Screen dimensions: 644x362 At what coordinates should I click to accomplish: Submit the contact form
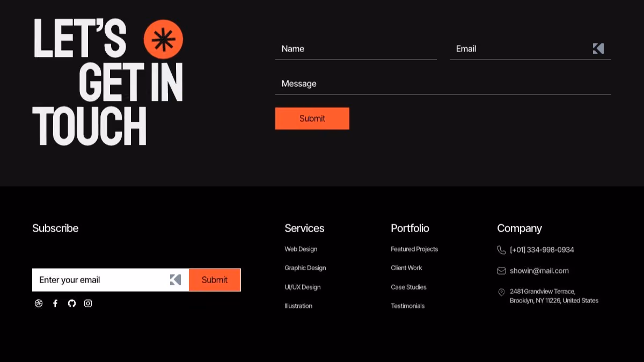tap(312, 119)
